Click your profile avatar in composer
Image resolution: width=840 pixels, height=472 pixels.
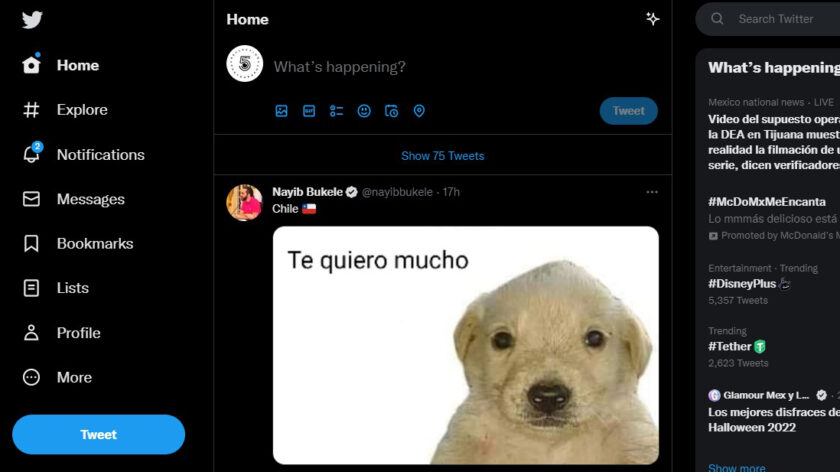click(x=245, y=64)
